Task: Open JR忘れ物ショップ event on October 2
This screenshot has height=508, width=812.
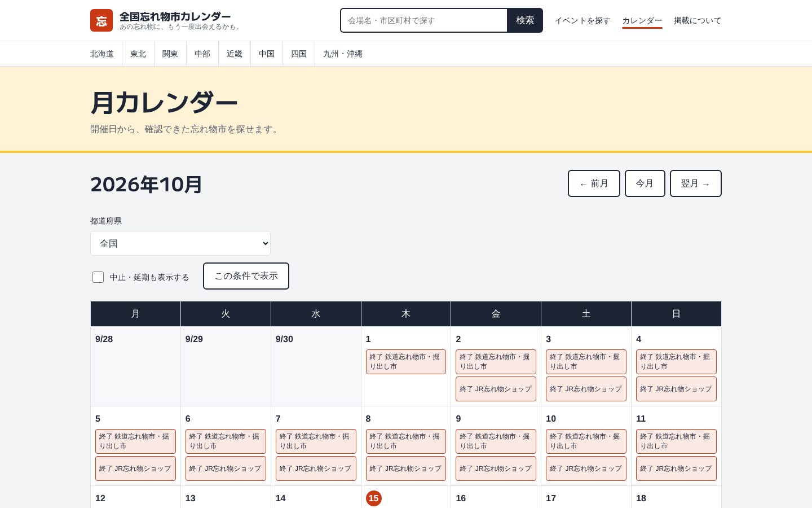Action: pyautogui.click(x=496, y=389)
